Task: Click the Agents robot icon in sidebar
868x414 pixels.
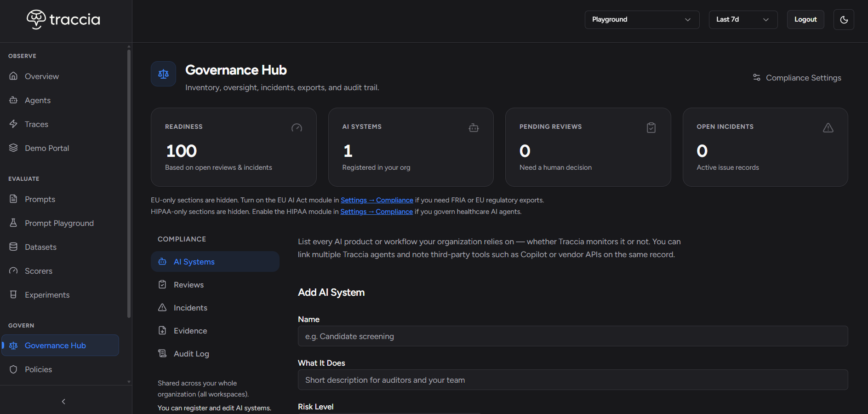Action: (x=13, y=100)
